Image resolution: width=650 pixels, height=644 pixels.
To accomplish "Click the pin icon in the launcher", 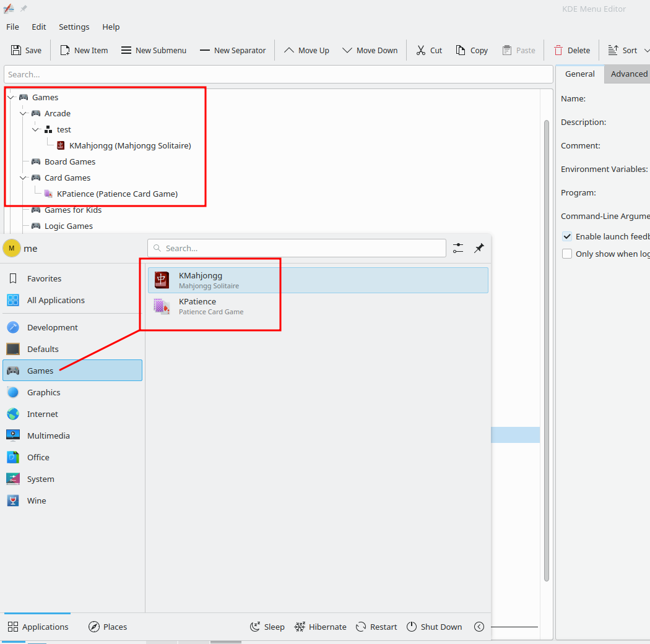I will tap(479, 247).
